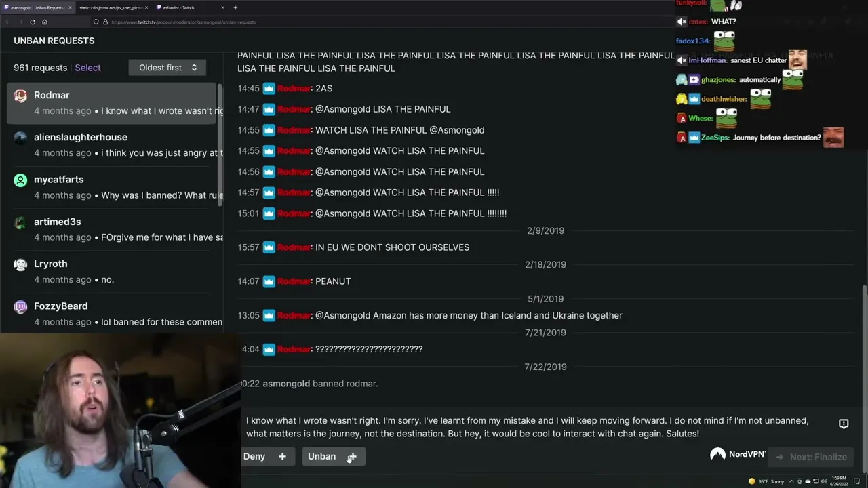
Task: Go to the browser home page
Action: 45,22
